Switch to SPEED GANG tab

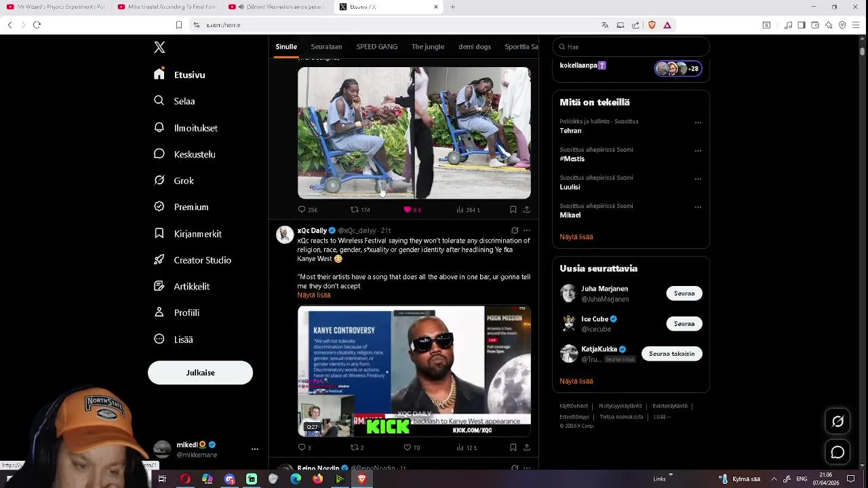click(x=377, y=47)
